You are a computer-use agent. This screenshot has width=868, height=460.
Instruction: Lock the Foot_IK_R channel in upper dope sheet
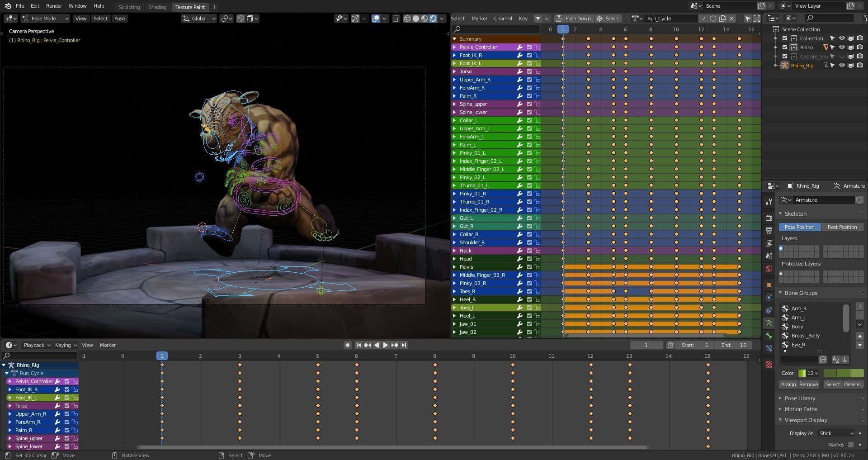[537, 55]
